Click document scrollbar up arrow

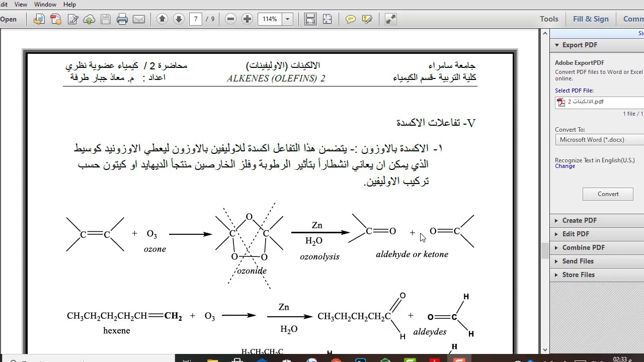545,33
